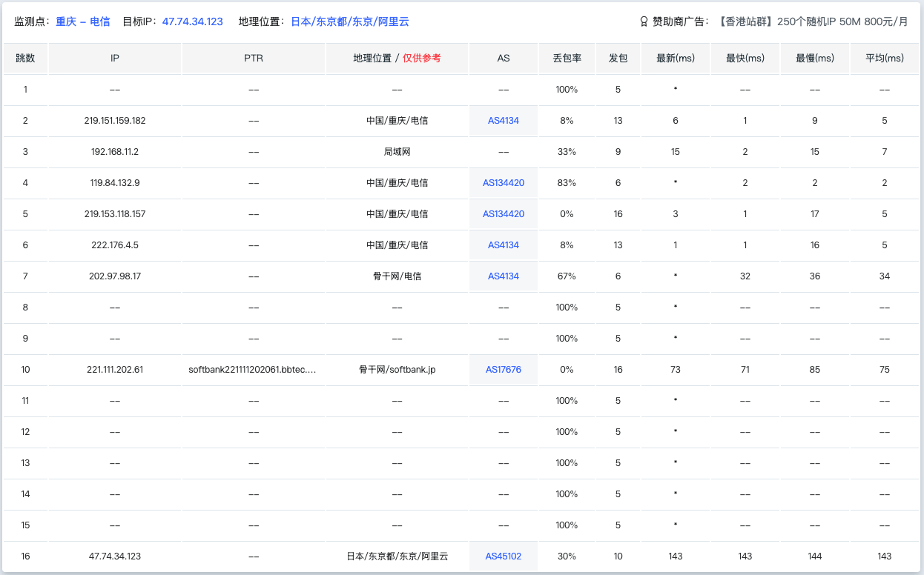Open the AS4134 link for 202.97.98.17
The height and width of the screenshot is (575, 924).
point(504,276)
